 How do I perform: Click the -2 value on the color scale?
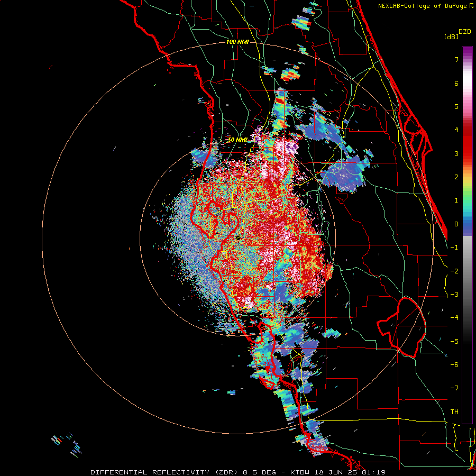[x=454, y=271]
